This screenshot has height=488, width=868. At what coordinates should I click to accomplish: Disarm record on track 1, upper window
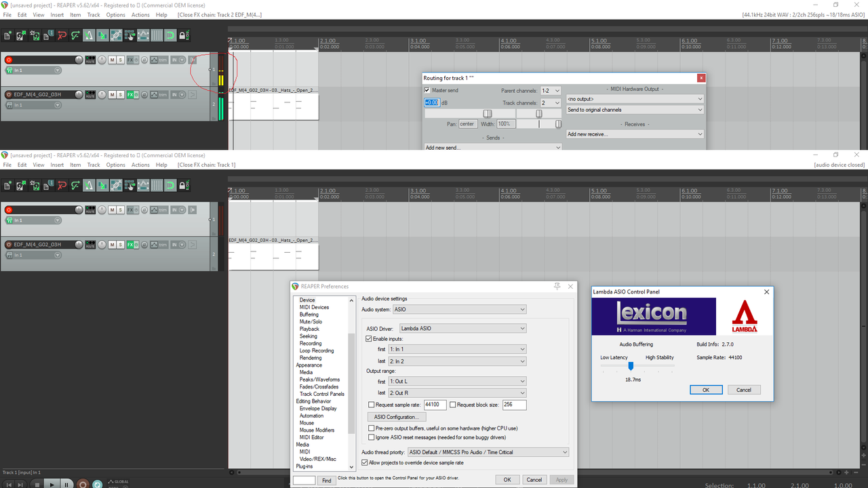9,60
